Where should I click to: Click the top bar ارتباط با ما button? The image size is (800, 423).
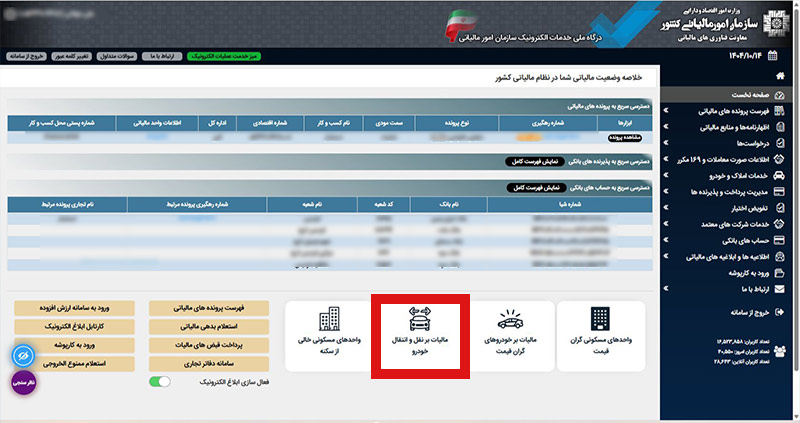coord(162,56)
